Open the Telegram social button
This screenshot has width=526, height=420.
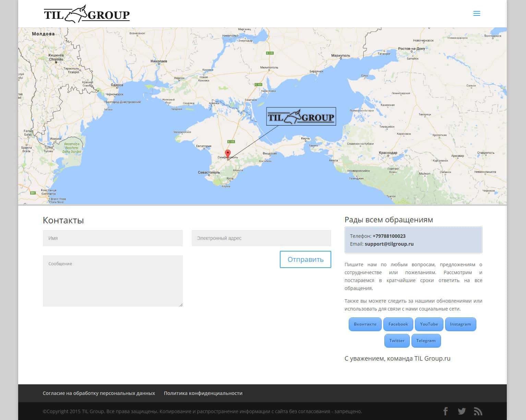point(426,341)
